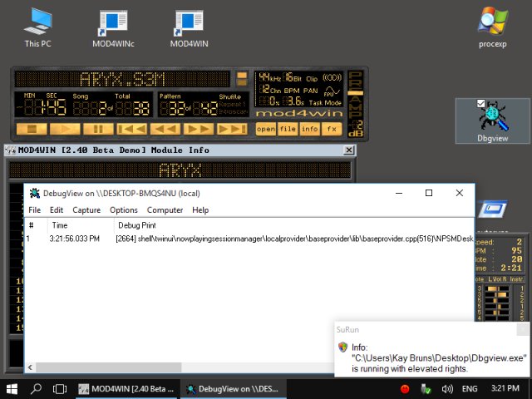Click the [2664] baseprovider.cpp debug message
The width and height of the screenshot is (532, 399).
coord(294,239)
